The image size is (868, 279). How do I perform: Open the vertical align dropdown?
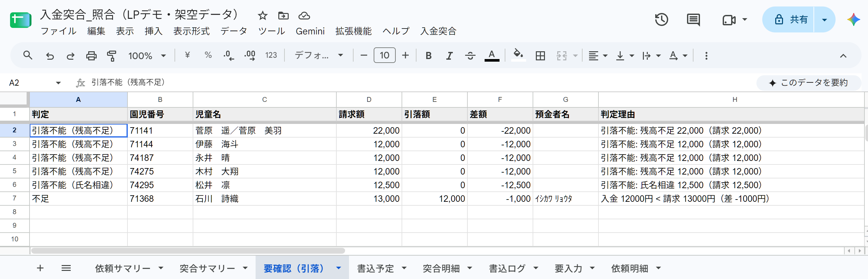tap(625, 55)
